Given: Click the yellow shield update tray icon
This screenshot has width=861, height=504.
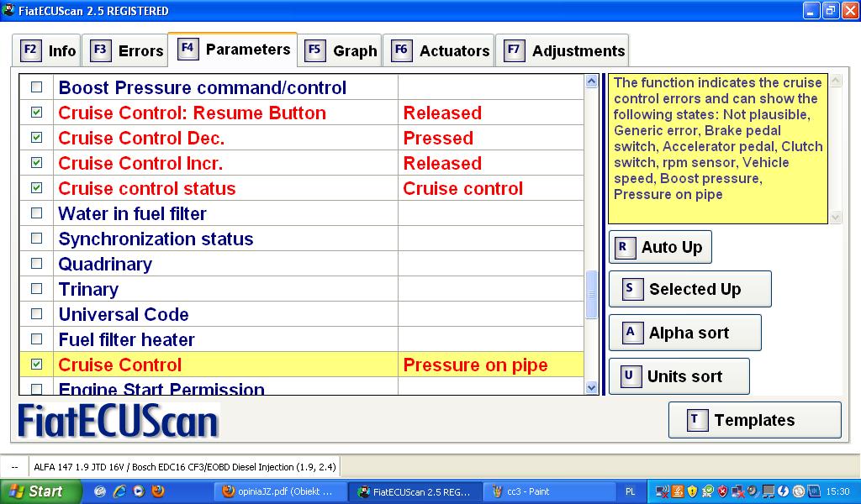Looking at the screenshot, I should pos(693,491).
